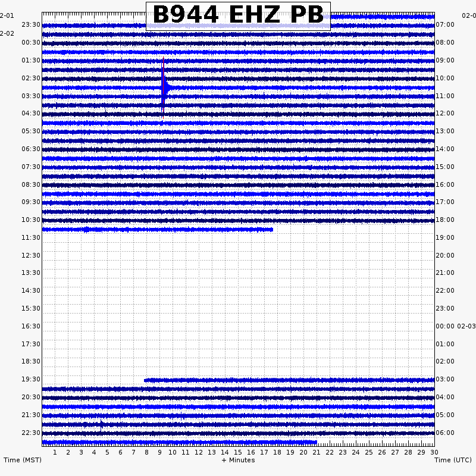Select the 01:30 MST time label
476x476 pixels.
(31, 61)
